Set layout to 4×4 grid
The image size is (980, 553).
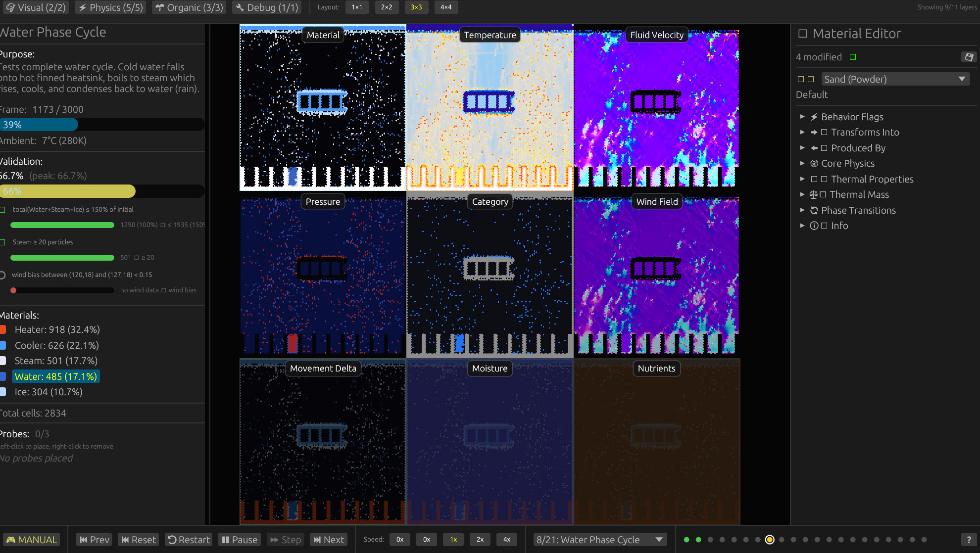(x=445, y=7)
